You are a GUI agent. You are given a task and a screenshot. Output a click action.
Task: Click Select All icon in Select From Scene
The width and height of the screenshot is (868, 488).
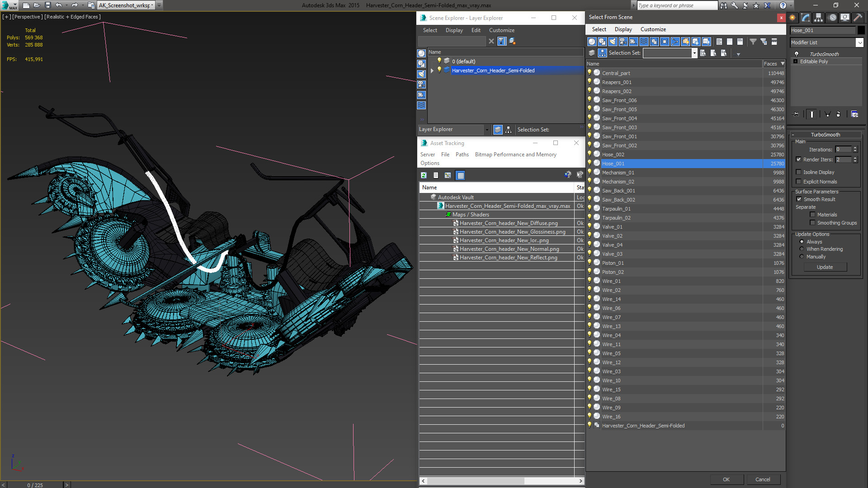pyautogui.click(x=719, y=42)
